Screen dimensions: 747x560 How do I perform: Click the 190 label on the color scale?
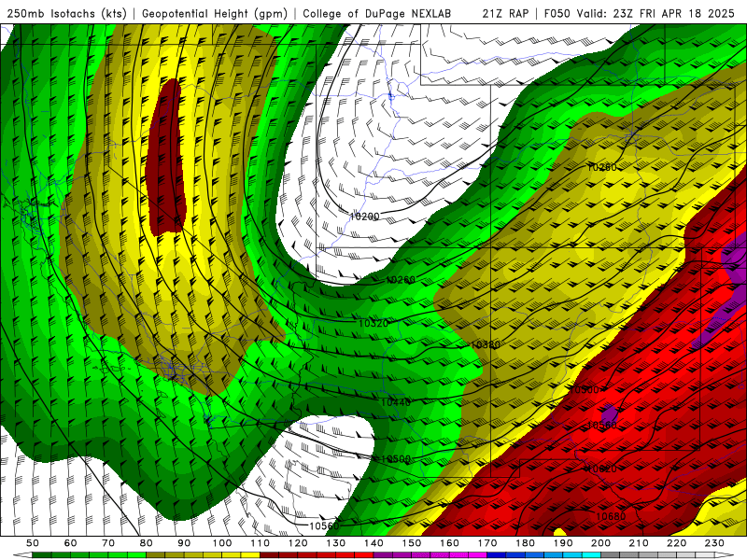(x=563, y=543)
